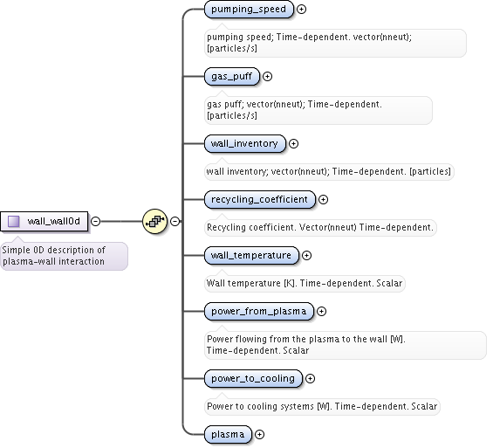Screen dimensions: 493x448
Task: Click the purple square type icon
Action: pyautogui.click(x=13, y=222)
